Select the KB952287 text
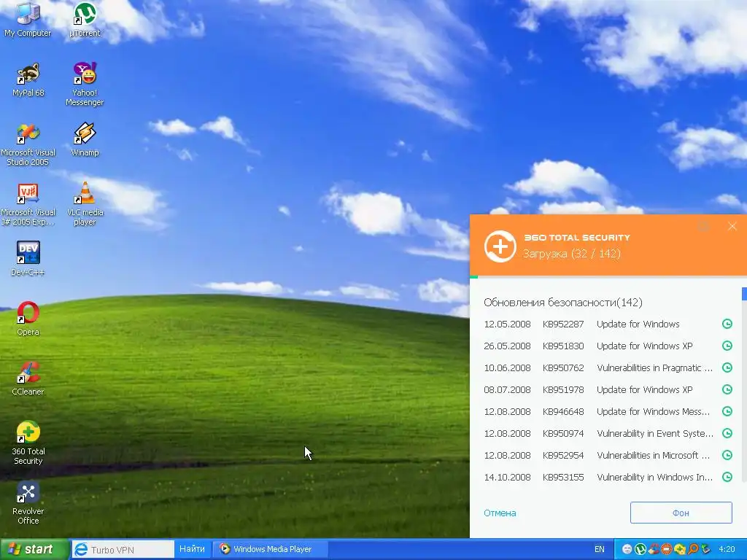 coord(563,324)
